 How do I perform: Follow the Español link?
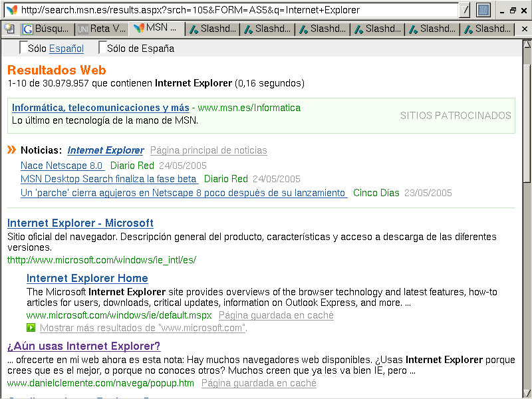coord(66,49)
